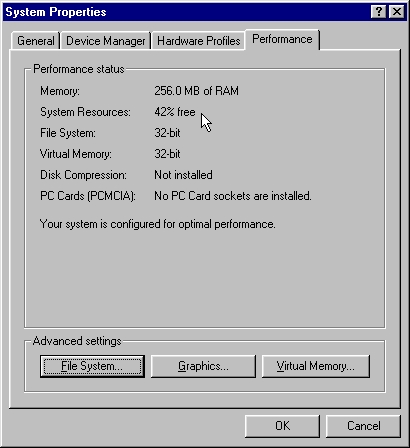The width and height of the screenshot is (410, 448).
Task: Click the Performance status group label
Action: click(79, 69)
